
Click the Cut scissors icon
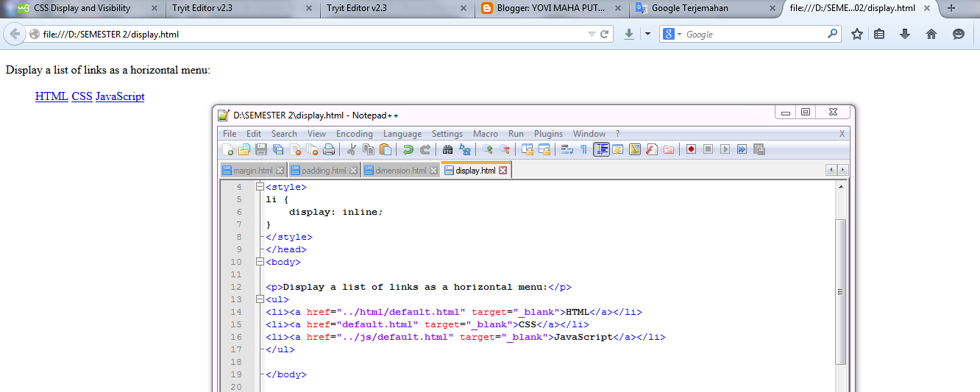point(352,149)
